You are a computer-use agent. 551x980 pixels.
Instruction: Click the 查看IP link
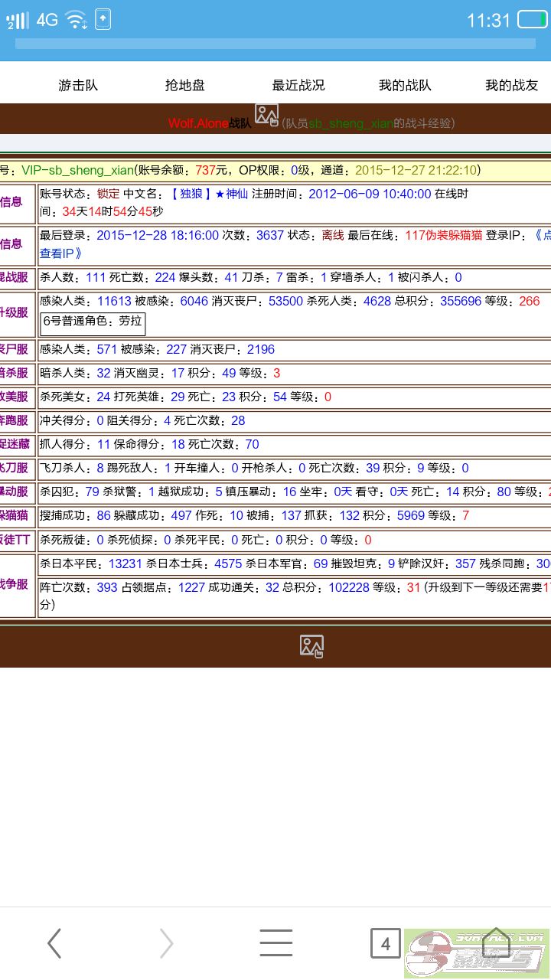pos(60,253)
